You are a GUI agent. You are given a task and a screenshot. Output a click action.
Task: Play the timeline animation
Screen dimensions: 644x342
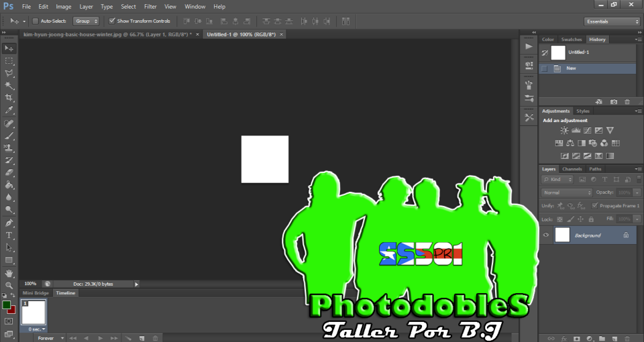[100, 338]
